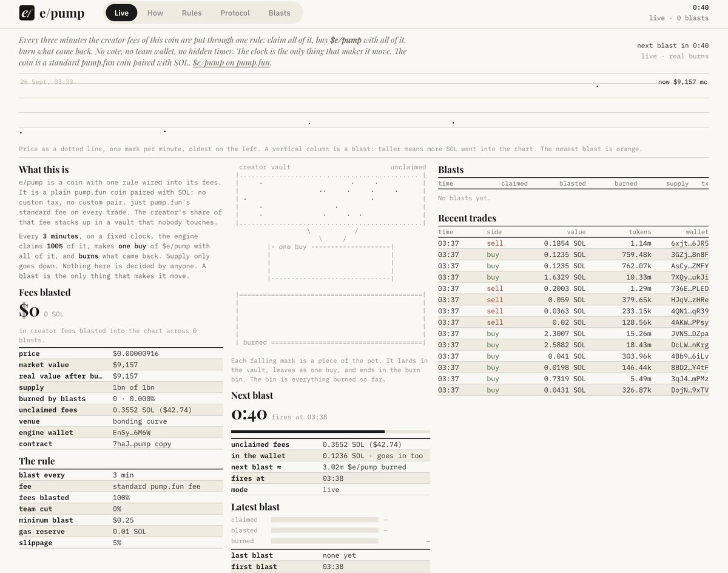This screenshot has width=728, height=573.
Task: Click the 'wallet' column header in Recent trades
Action: (697, 232)
